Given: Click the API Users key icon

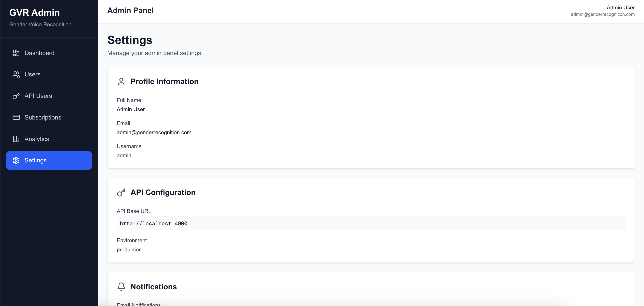Looking at the screenshot, I should pos(16,96).
